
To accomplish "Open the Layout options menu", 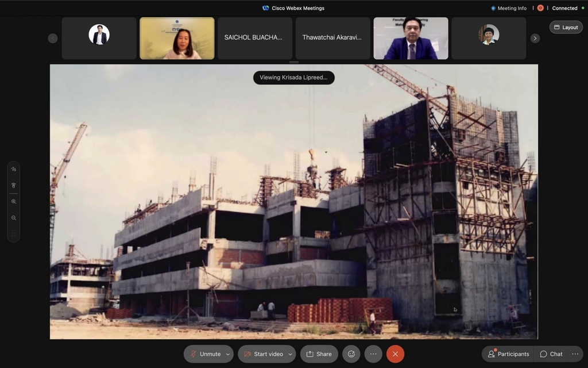I will click(x=566, y=27).
